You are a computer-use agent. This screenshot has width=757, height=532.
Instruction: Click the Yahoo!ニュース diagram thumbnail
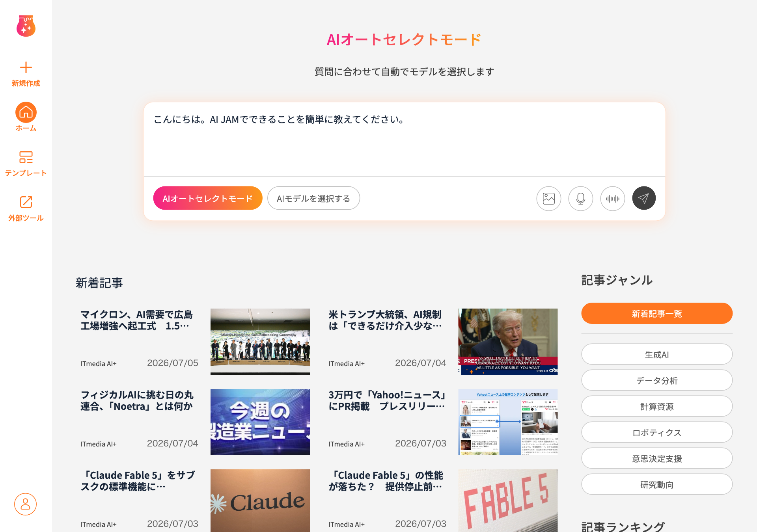click(x=508, y=422)
